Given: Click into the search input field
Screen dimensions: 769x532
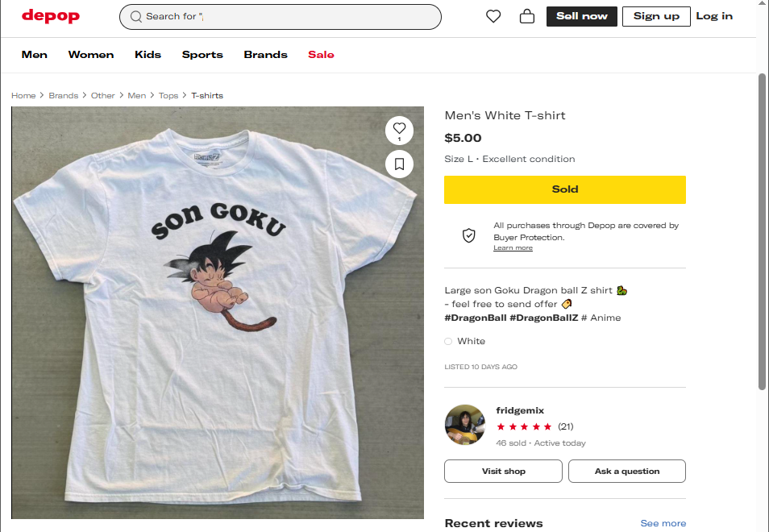Looking at the screenshot, I should coord(290,16).
